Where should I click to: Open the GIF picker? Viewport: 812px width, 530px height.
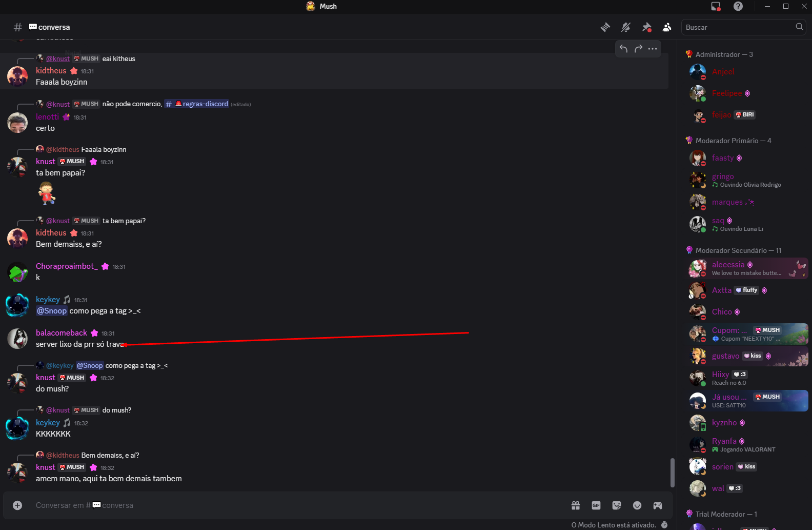596,505
